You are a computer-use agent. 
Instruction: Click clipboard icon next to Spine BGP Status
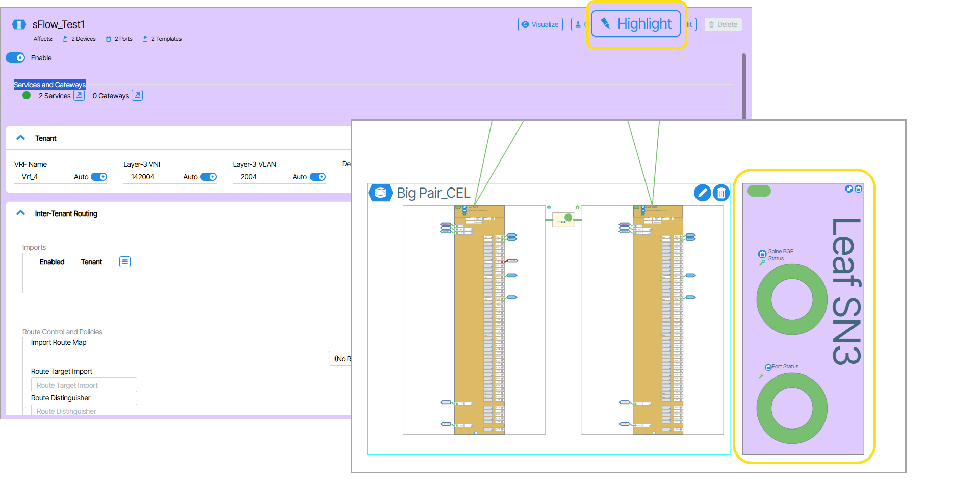point(762,254)
